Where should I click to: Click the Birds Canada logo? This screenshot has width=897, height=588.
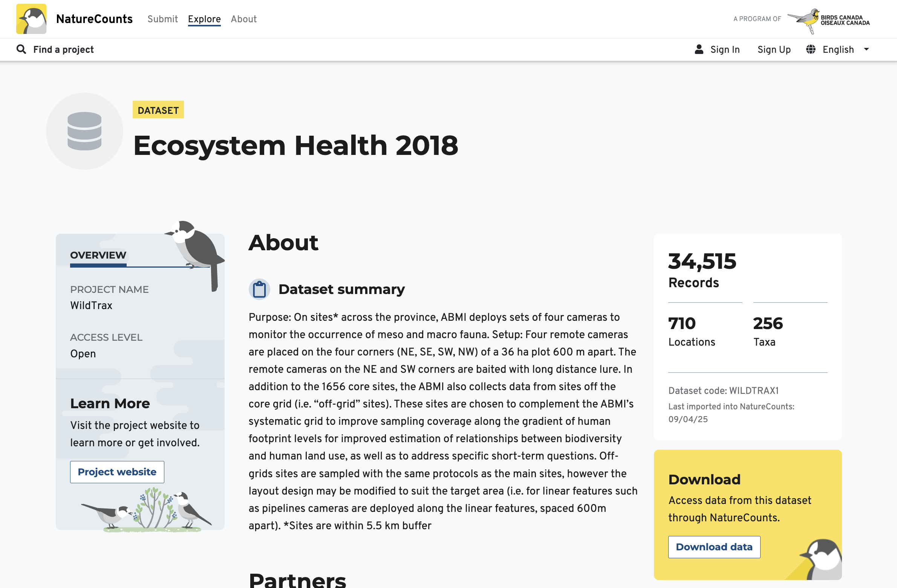coord(828,20)
